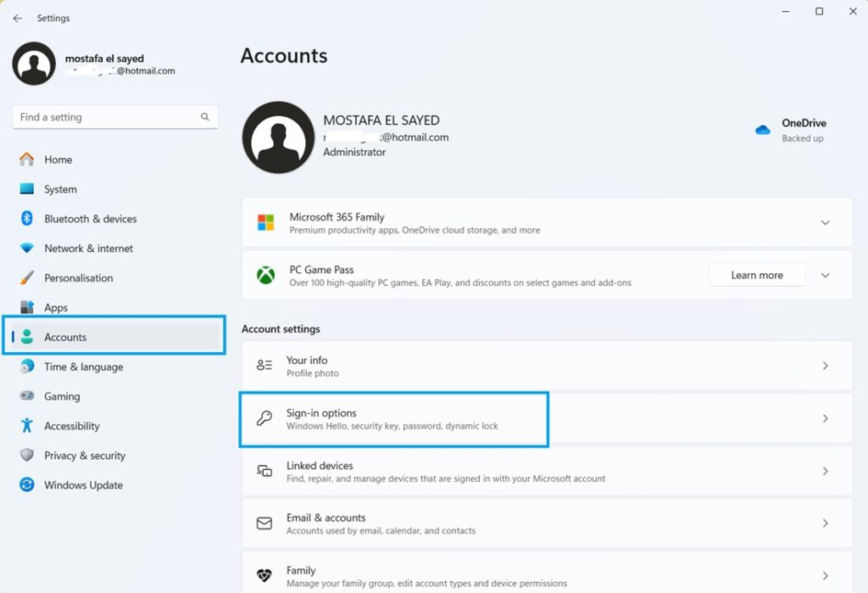This screenshot has width=868, height=593.
Task: Click the Accessibility person icon
Action: coord(27,426)
